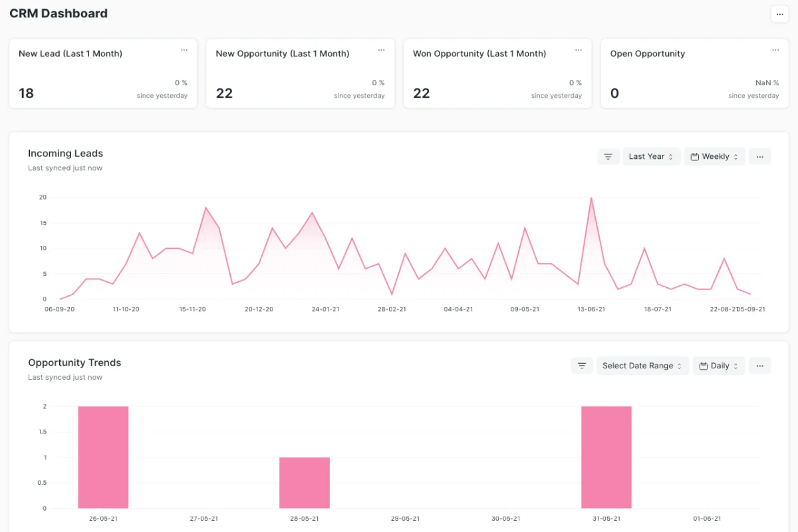Click the New Lead (Last 1 Month) title
798x532 pixels.
(70, 54)
